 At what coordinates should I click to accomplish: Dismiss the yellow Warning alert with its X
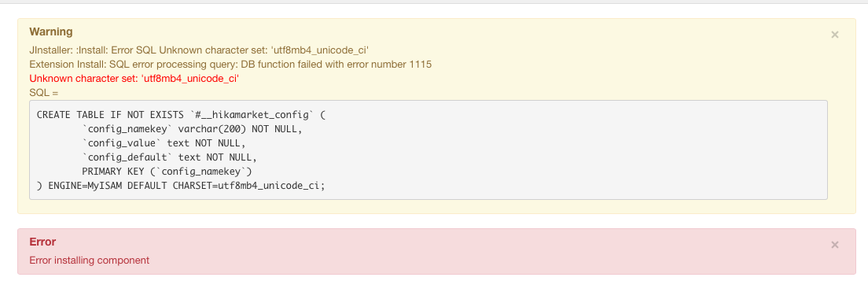[x=835, y=35]
